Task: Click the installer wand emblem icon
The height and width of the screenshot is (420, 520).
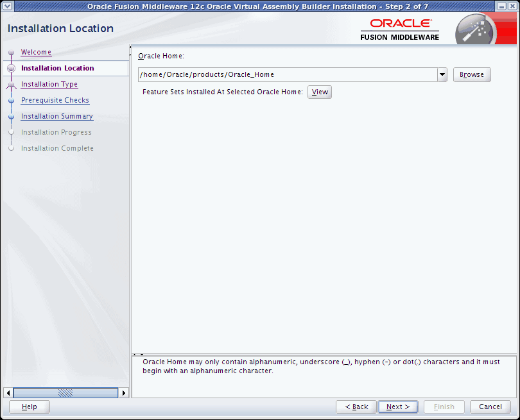Action: [476, 29]
